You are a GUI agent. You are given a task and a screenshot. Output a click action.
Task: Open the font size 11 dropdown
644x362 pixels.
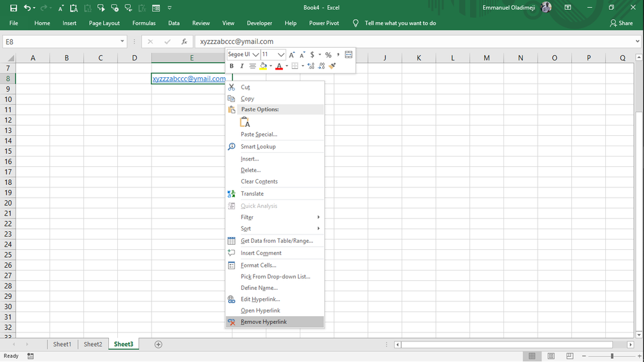[x=280, y=55]
